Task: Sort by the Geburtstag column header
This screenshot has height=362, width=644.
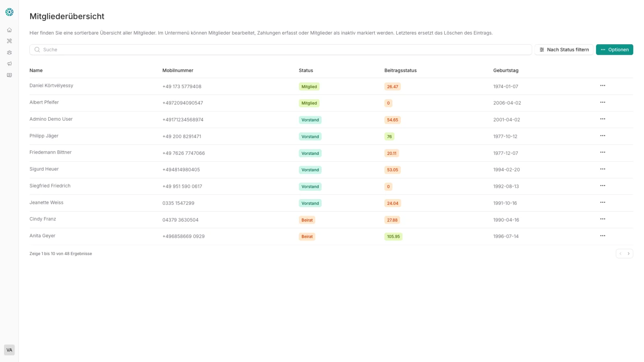Action: [506, 70]
